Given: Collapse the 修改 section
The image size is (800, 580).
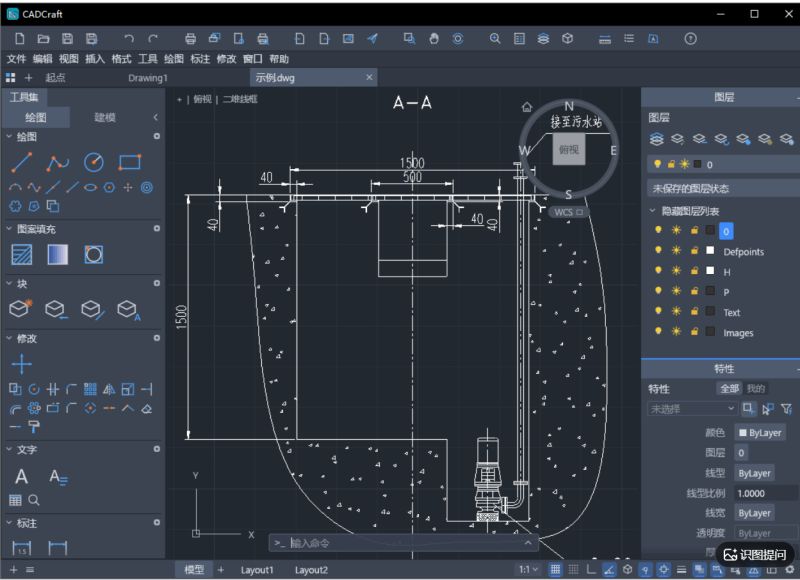Looking at the screenshot, I should click(9, 338).
